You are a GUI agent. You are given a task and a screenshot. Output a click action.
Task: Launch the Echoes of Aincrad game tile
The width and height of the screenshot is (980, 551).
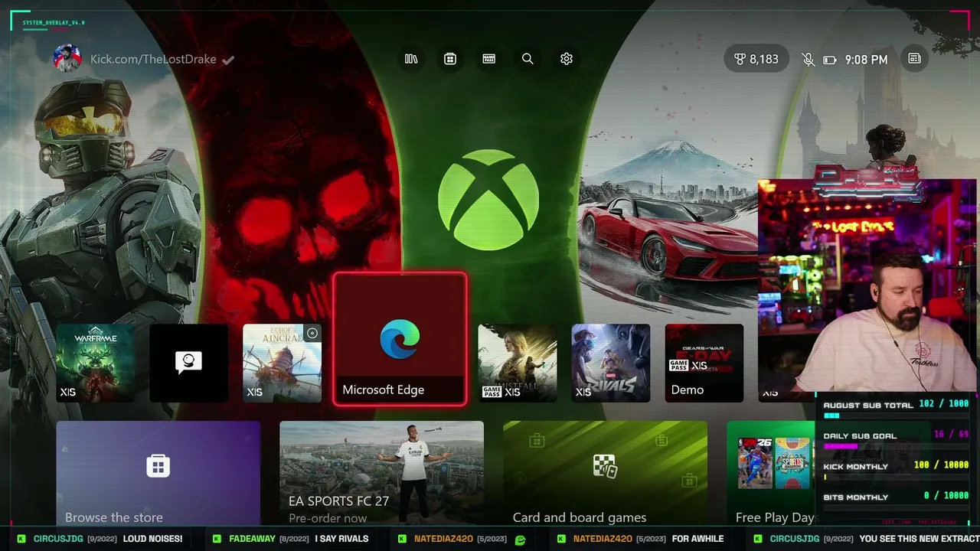pos(282,363)
